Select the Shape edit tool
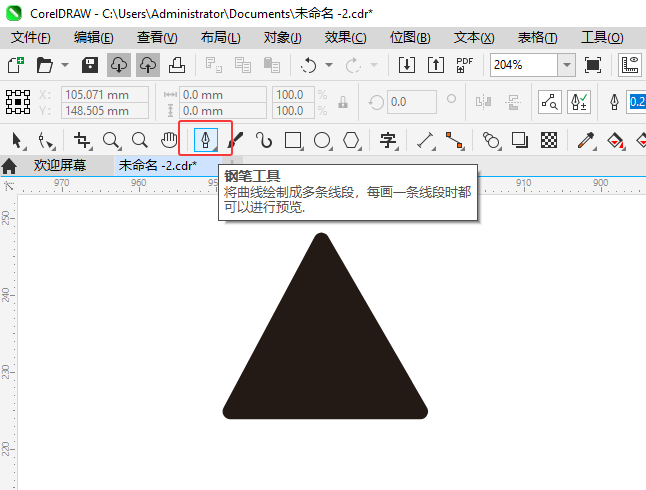This screenshot has height=490, width=646. (46, 141)
